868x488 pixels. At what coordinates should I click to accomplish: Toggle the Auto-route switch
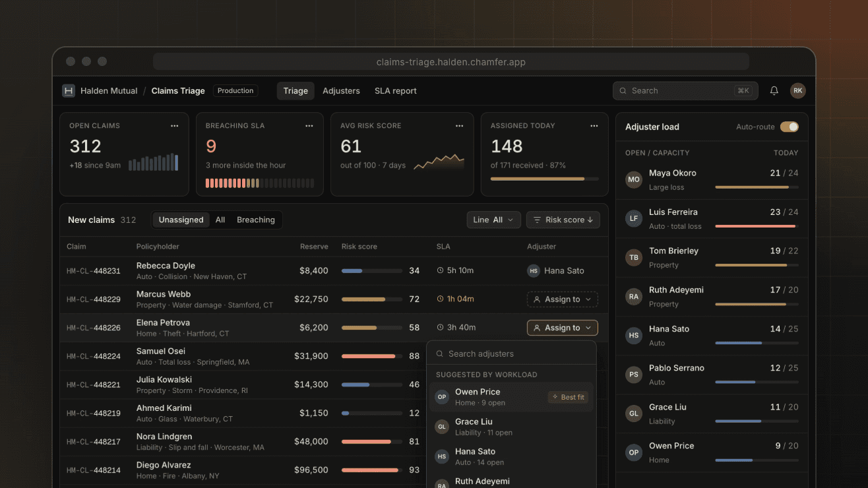click(x=790, y=127)
